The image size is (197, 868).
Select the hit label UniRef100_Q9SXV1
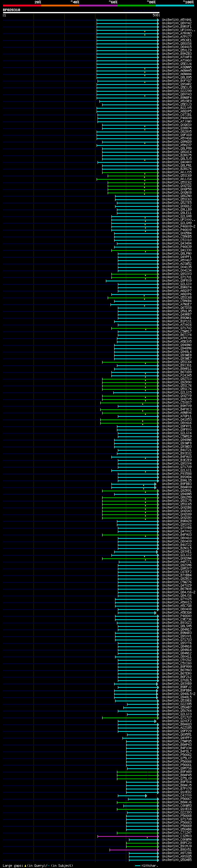[176, 636]
